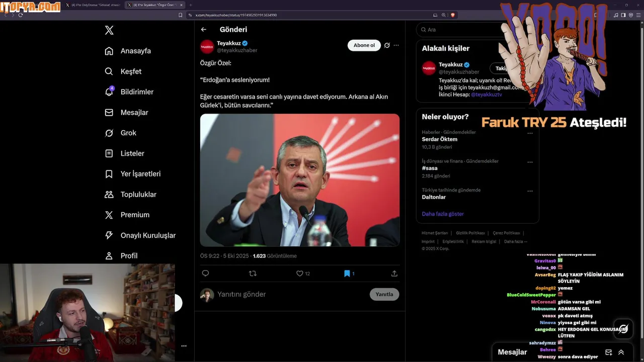Image resolution: width=644 pixels, height=362 pixels.
Task: Click the @teyakkuzhaber handle on the post
Action: click(x=237, y=50)
